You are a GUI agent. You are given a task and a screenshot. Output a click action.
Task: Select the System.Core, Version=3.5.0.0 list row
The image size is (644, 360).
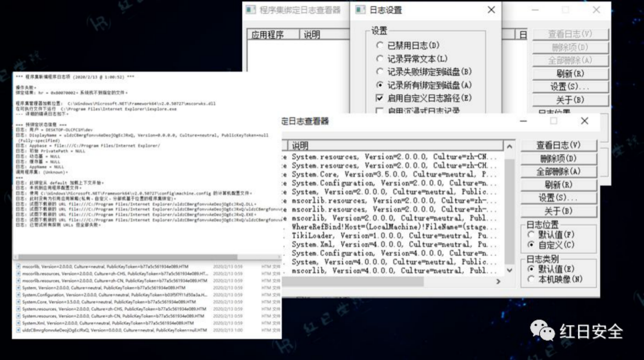tap(393, 174)
